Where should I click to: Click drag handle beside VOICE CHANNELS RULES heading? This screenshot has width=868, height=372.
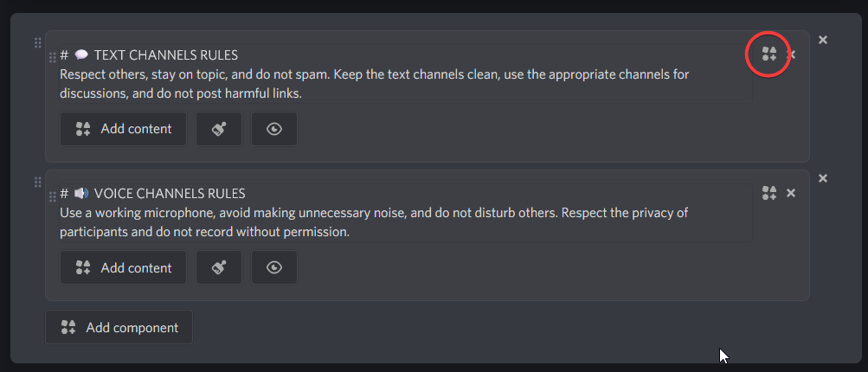click(x=53, y=196)
